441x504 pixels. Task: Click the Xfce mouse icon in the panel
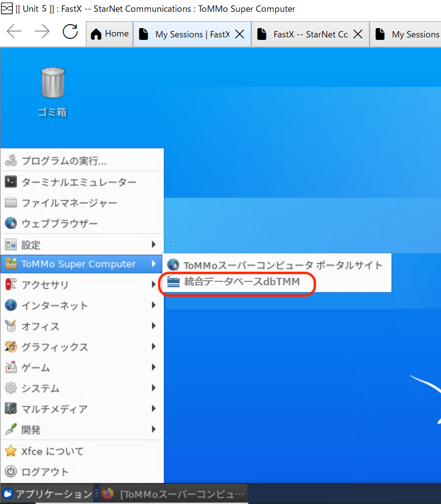pyautogui.click(x=8, y=493)
